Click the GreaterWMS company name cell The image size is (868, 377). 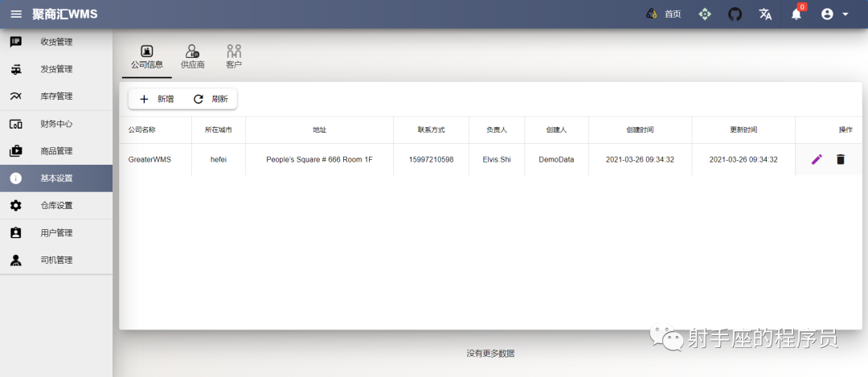[156, 159]
